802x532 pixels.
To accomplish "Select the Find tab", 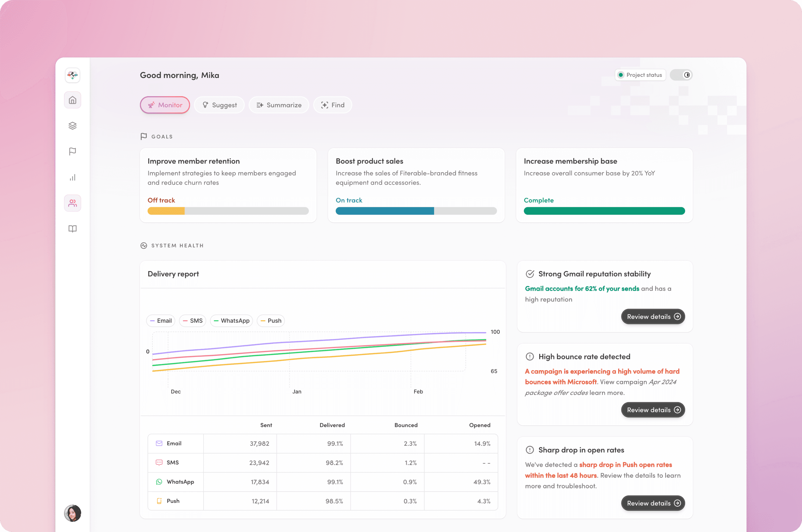I will (x=333, y=105).
